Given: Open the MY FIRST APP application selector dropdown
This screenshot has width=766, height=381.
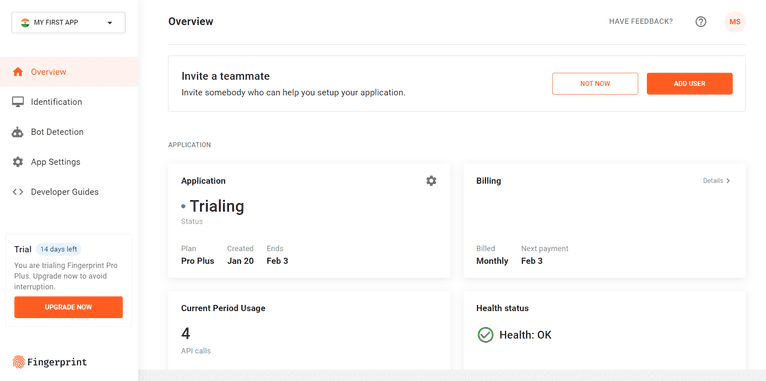Looking at the screenshot, I should click(68, 22).
